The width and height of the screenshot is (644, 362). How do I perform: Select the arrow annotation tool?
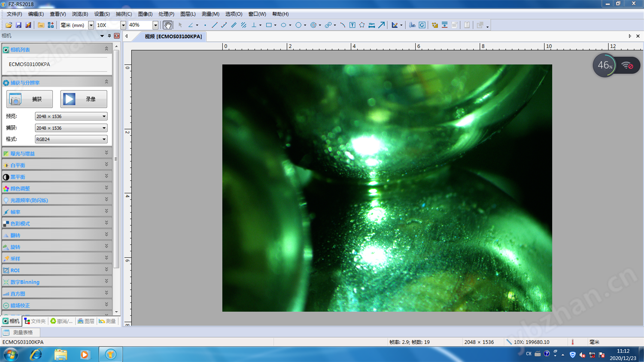tap(381, 25)
